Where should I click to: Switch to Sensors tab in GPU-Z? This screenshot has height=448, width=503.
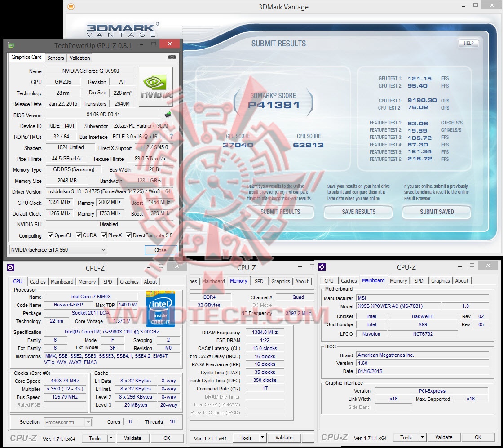[56, 58]
